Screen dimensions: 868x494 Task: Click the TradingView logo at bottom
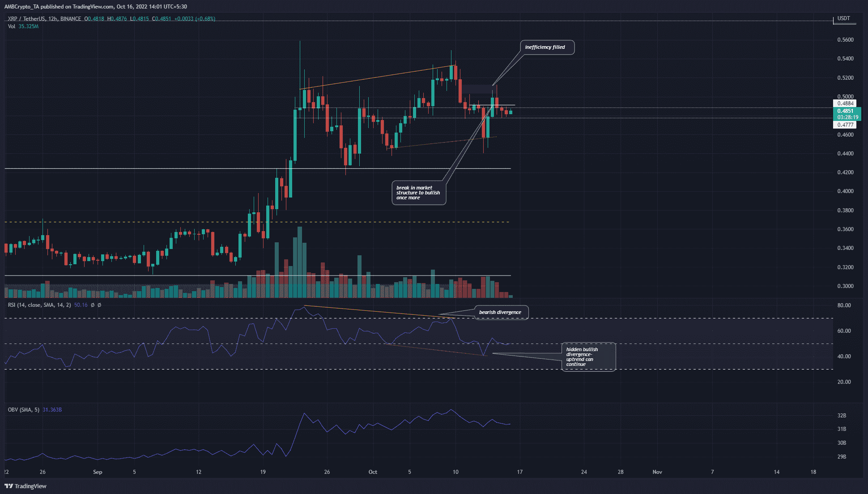pos(26,486)
